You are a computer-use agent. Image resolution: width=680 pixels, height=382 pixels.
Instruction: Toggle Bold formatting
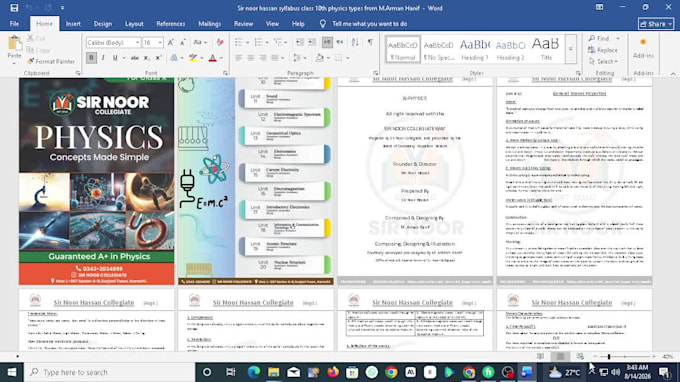pos(91,58)
